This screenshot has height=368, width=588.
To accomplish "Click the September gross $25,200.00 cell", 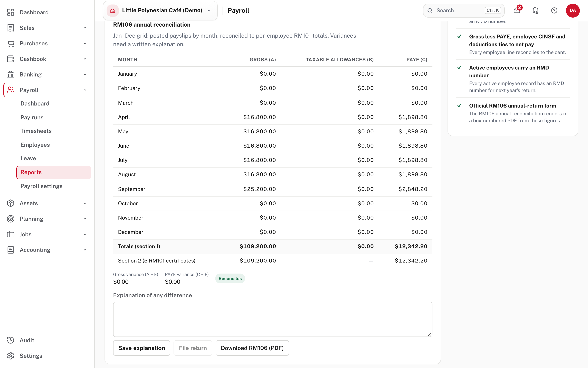I will pos(259,189).
